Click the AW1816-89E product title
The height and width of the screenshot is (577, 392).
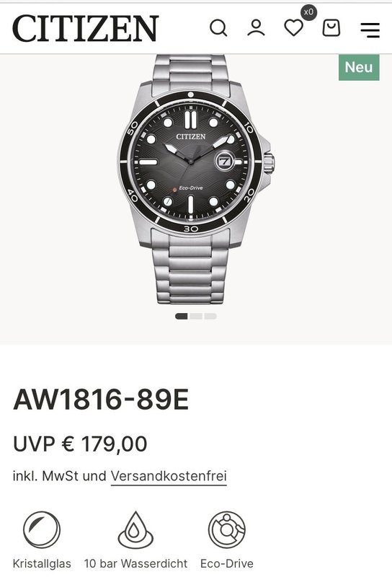point(101,400)
